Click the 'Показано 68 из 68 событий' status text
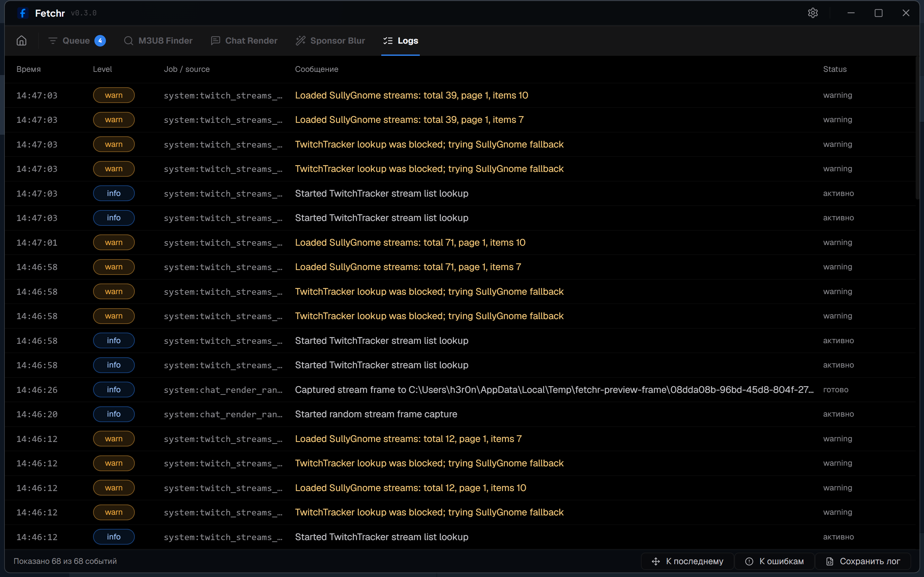The height and width of the screenshot is (577, 924). [x=65, y=561]
